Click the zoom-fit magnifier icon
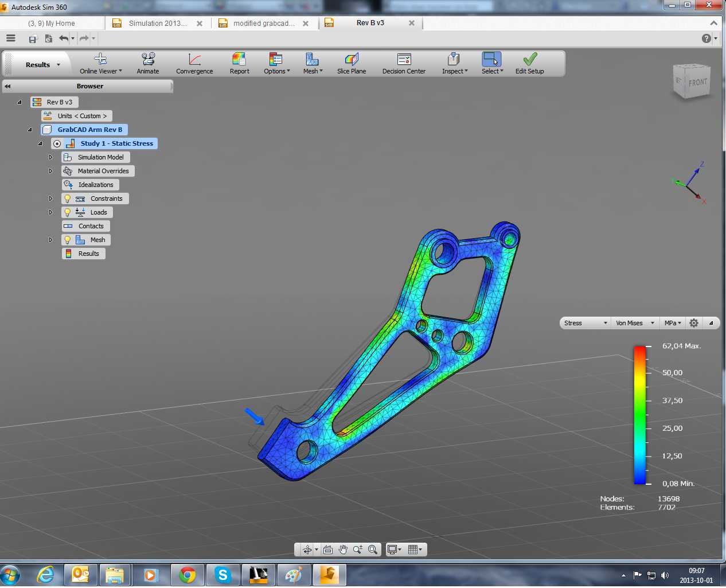 [x=373, y=550]
